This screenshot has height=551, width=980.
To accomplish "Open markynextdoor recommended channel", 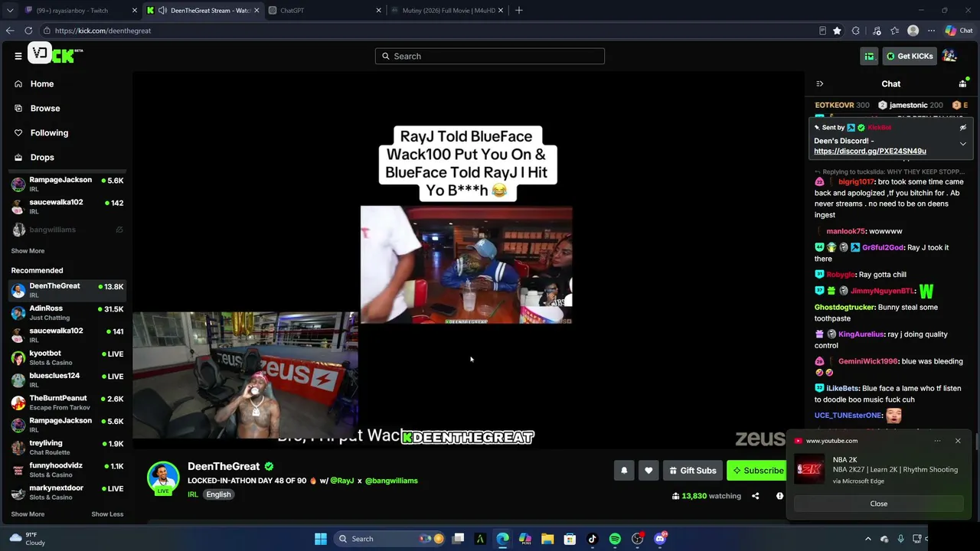I will [67, 492].
